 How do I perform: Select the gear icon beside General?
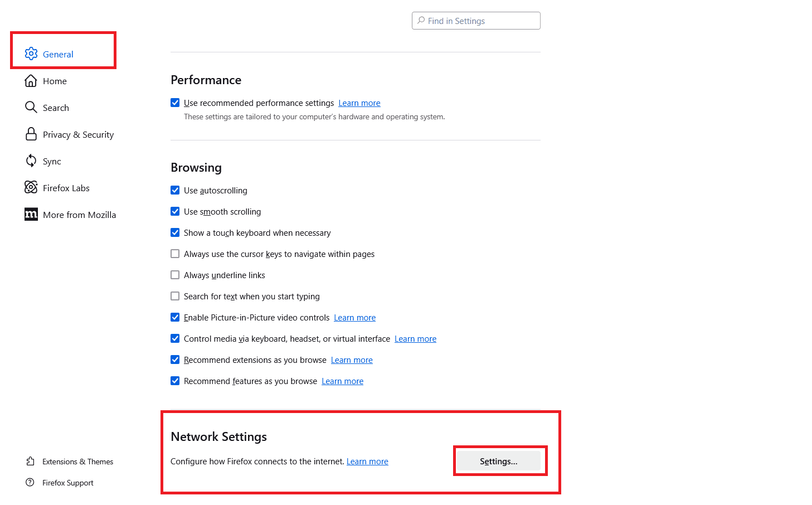(x=32, y=54)
